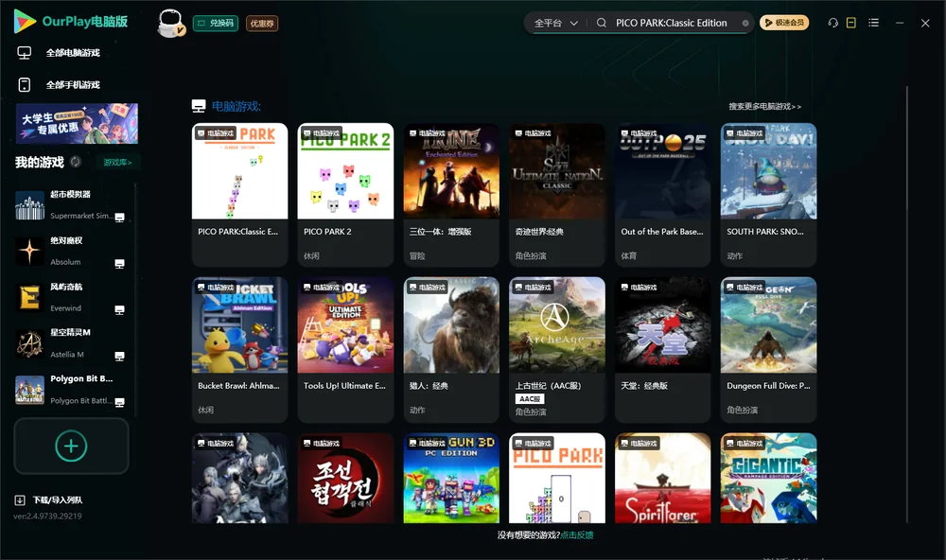Select Polygon Bit Battle in my games
Viewport: 946px width, 560px height.
click(x=71, y=390)
